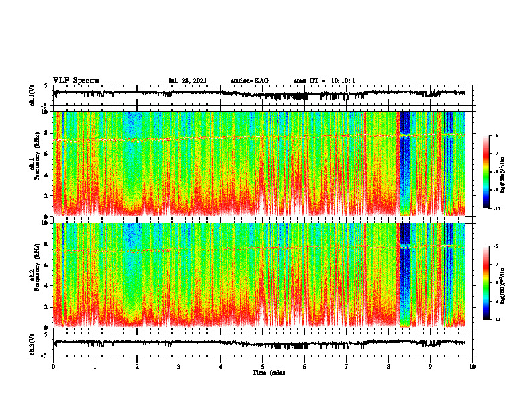The height and width of the screenshot is (411, 532).
Task: Click the "Time (min)" x-axis label
Action: point(269,373)
